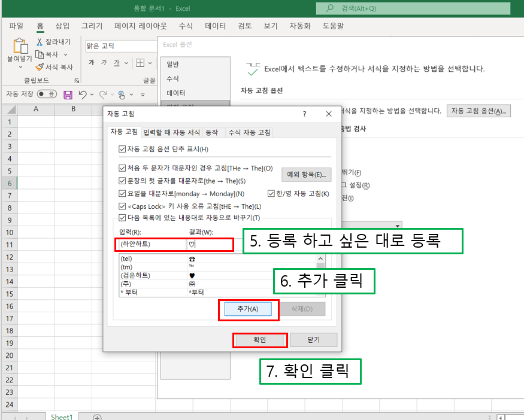
Task: Click the search magnifier icon
Action: click(330, 8)
